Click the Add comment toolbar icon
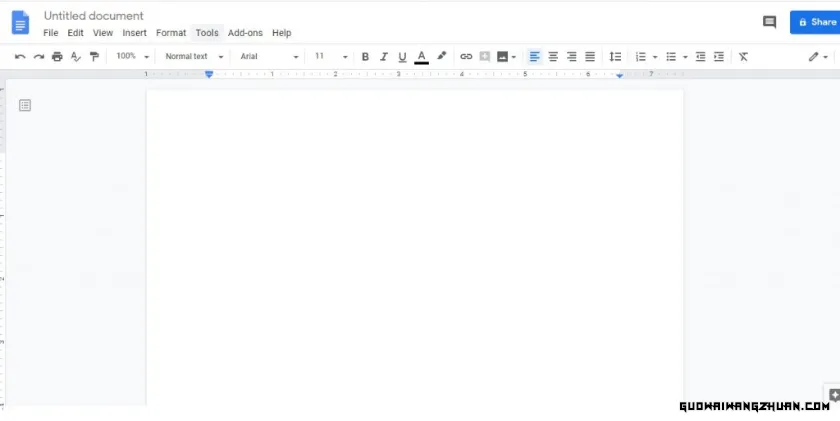 [485, 57]
